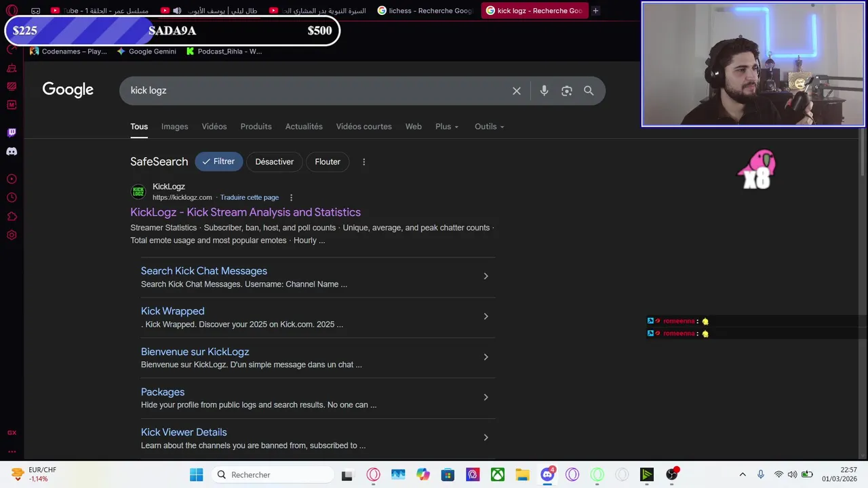Screen dimensions: 868x488
Task: Open the Google logo homepage link
Action: click(68, 90)
